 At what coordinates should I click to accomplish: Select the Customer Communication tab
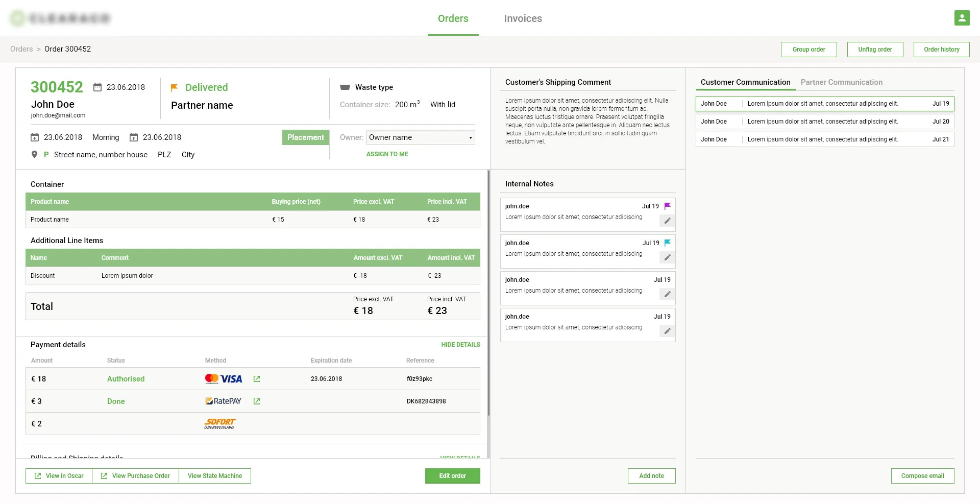745,82
